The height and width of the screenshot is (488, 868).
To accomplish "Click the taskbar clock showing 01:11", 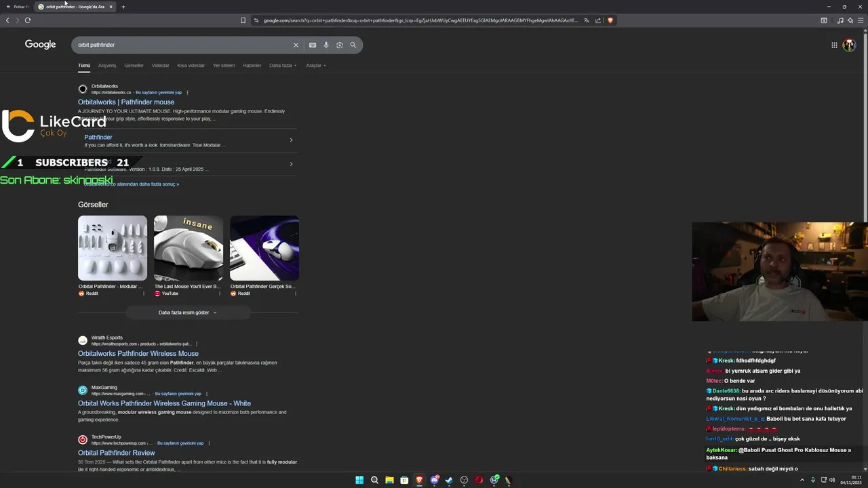I will (x=851, y=480).
